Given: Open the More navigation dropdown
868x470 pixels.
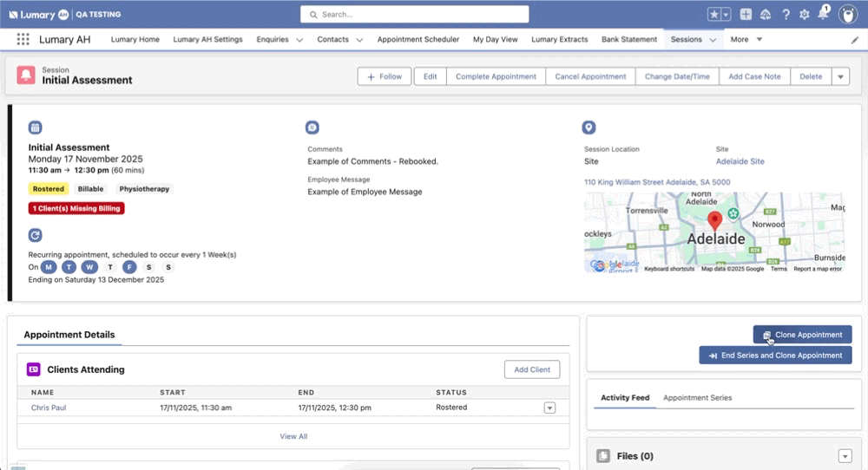Looking at the screenshot, I should point(746,40).
